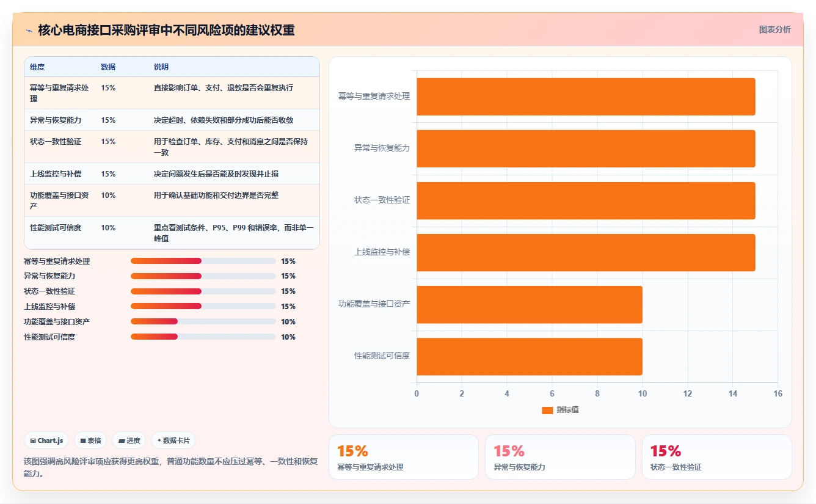Click the summary note starting 该图强调高风险评审项
This screenshot has width=816, height=504.
coord(170,467)
